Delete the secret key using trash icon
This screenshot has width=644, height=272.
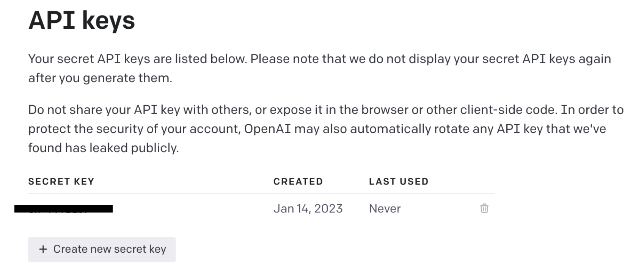(x=484, y=208)
